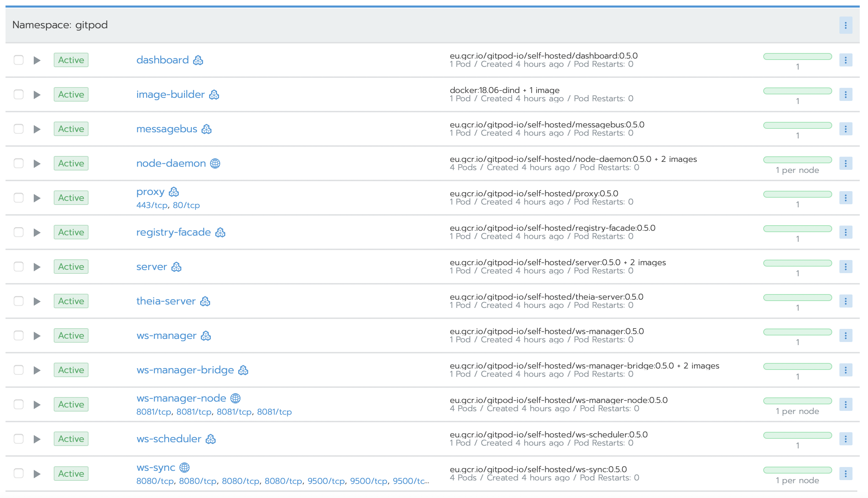The height and width of the screenshot is (498, 868).
Task: Expand the theia-server row with its triangle
Action: [37, 301]
